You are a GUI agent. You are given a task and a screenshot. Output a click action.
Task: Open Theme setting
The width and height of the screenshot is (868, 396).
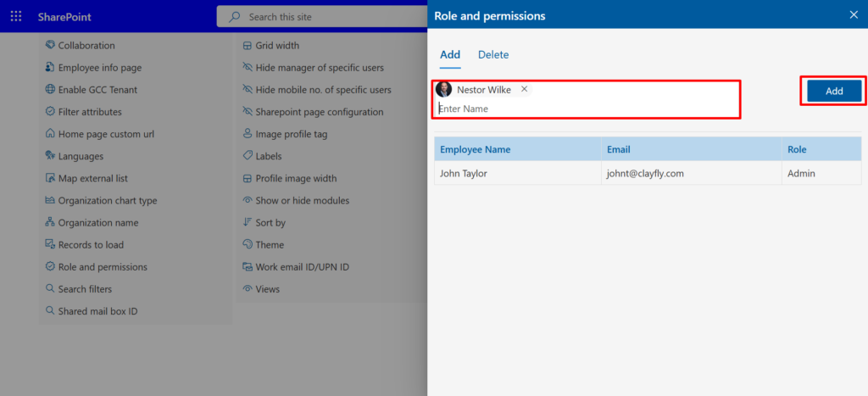pyautogui.click(x=270, y=245)
